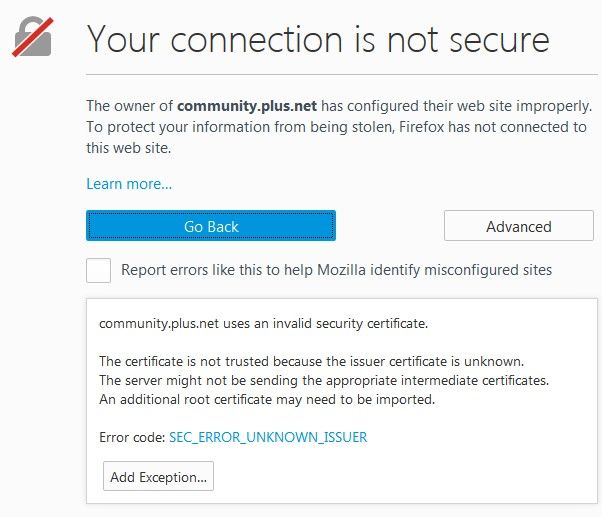Click the crossed-out padlock icon

(x=33, y=37)
